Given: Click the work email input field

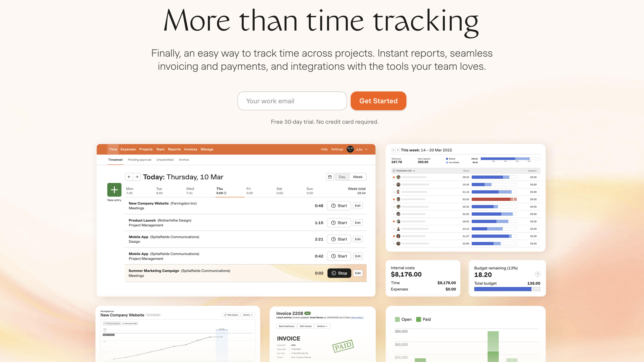Looking at the screenshot, I should click(292, 101).
